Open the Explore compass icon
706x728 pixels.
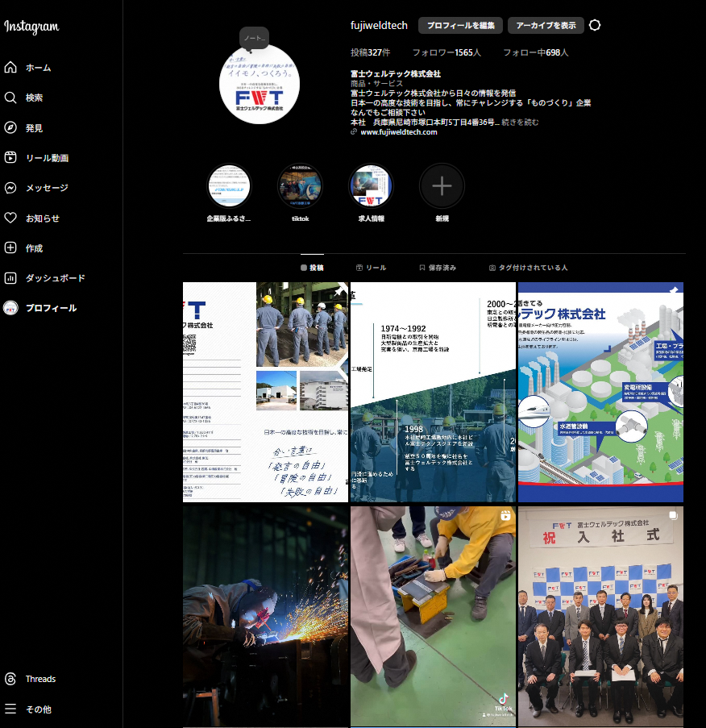point(10,127)
